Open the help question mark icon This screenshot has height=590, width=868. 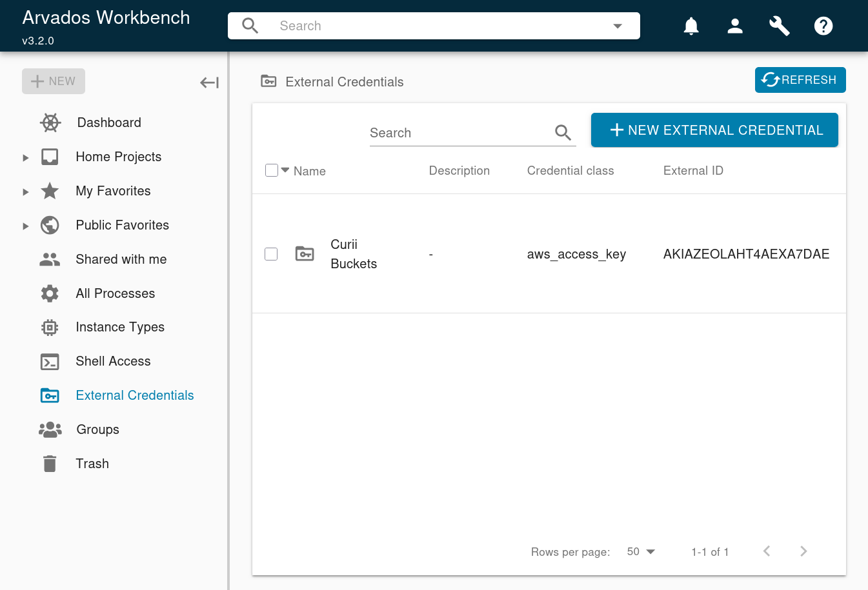click(x=823, y=26)
